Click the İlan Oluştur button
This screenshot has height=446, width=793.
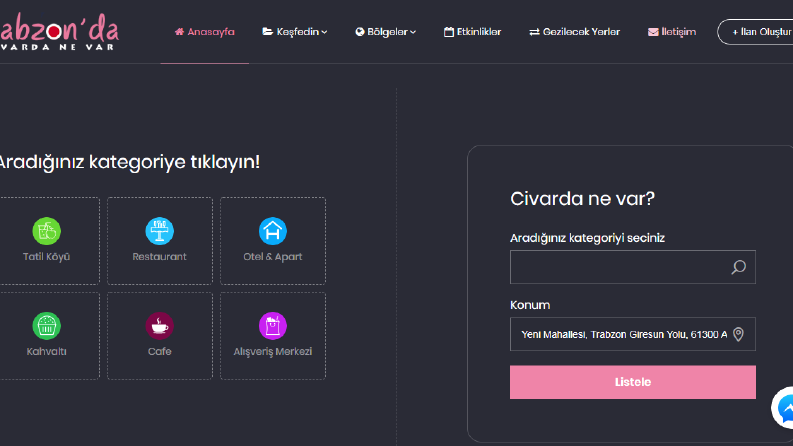pos(756,32)
